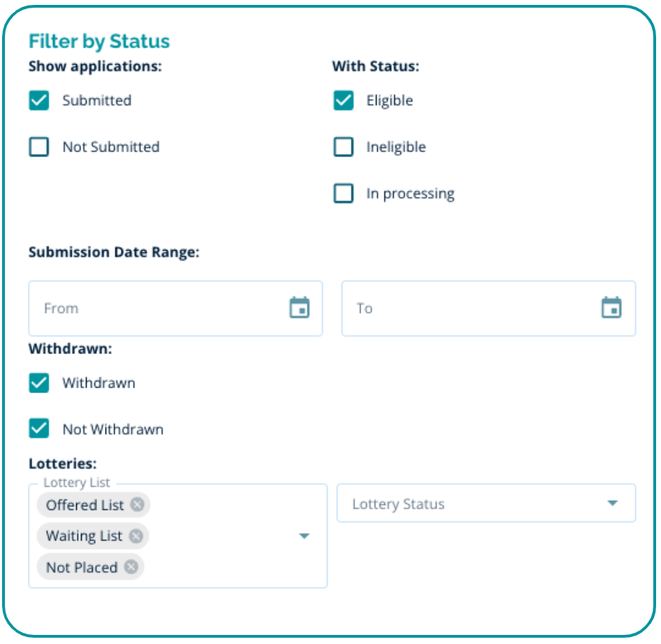
Task: Click the Not Placed chip label
Action: [81, 567]
